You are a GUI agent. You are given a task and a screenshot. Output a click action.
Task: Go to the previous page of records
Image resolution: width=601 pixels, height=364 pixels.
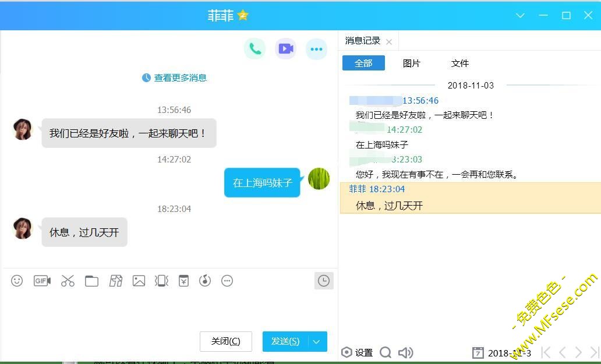pyautogui.click(x=563, y=352)
